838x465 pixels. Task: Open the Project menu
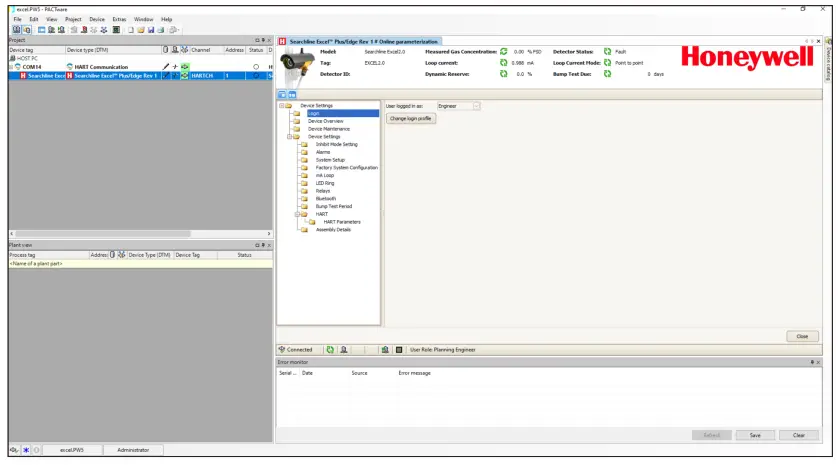[73, 19]
